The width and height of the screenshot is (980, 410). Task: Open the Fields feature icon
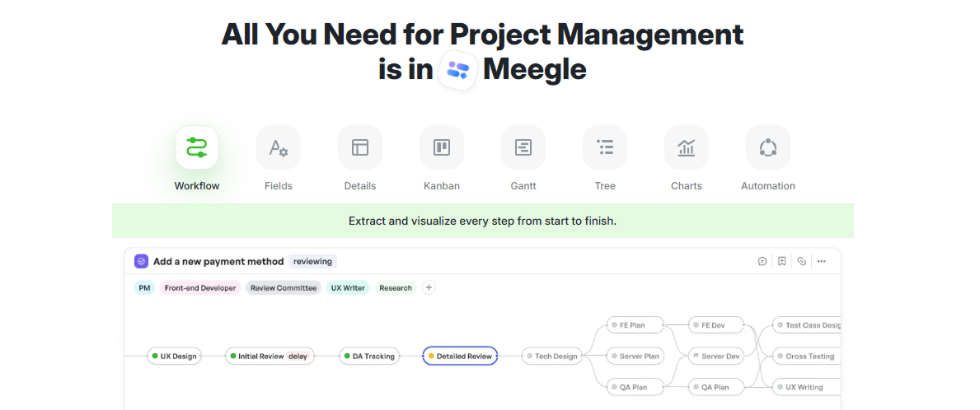click(x=278, y=147)
